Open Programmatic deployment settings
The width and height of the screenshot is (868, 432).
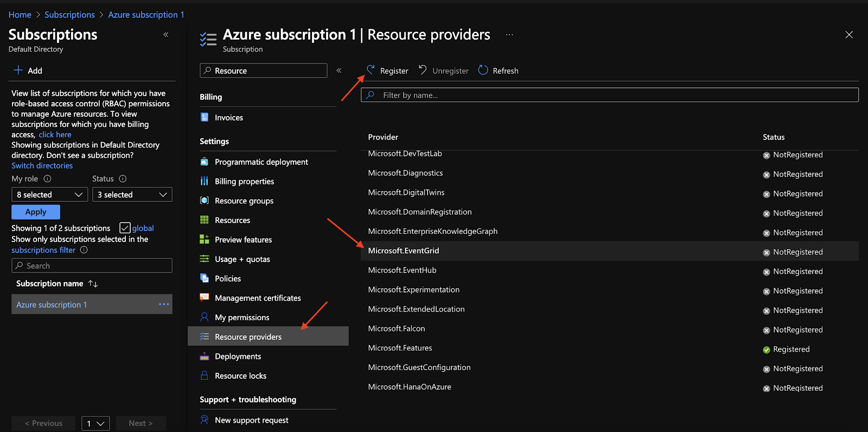point(261,162)
